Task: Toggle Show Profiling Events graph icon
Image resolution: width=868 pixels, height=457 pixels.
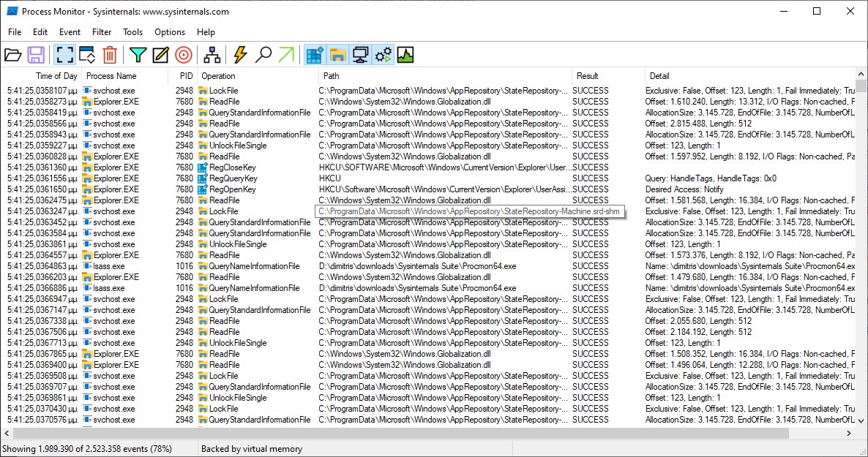Action: pyautogui.click(x=405, y=55)
